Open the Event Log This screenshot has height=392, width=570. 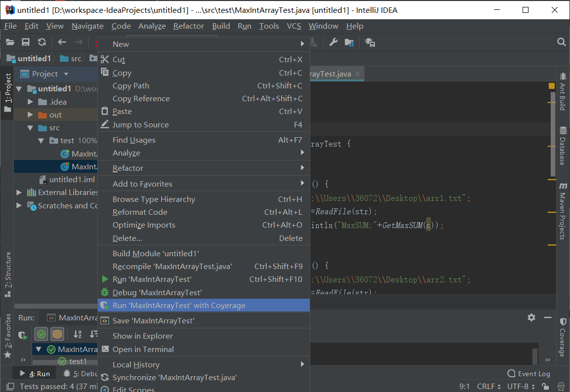tap(529, 373)
